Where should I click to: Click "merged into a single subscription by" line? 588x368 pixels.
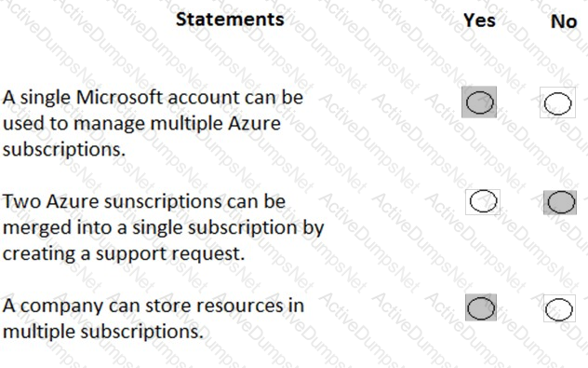point(163,227)
